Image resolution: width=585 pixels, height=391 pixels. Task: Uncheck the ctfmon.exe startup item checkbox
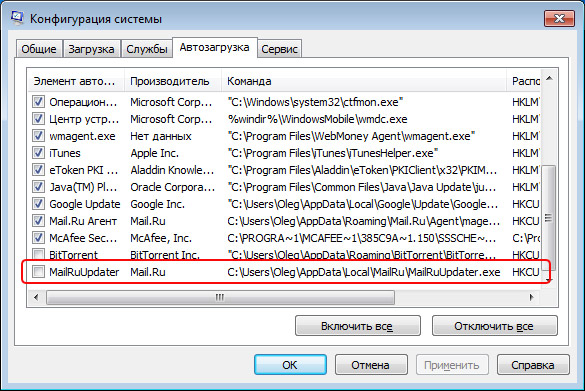pyautogui.click(x=38, y=102)
